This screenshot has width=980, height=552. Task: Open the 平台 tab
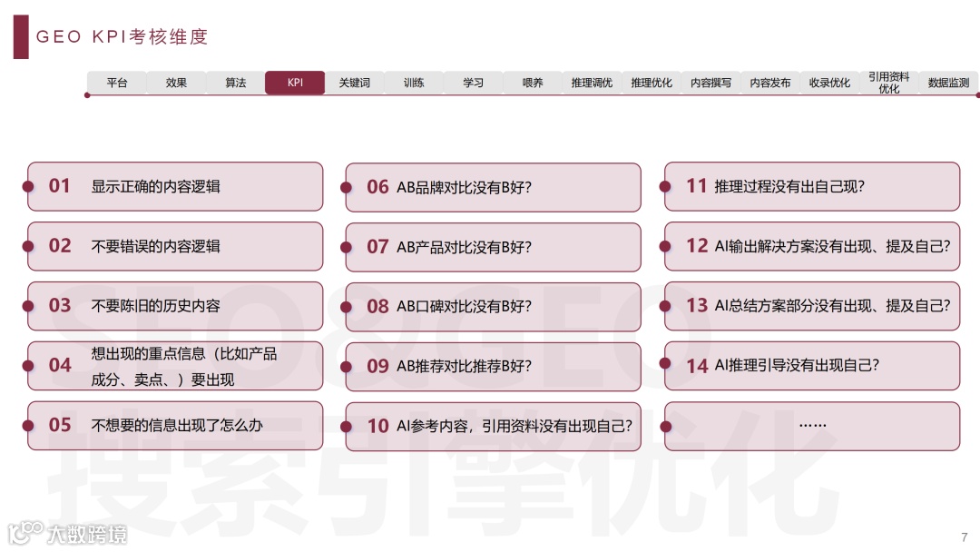click(117, 83)
